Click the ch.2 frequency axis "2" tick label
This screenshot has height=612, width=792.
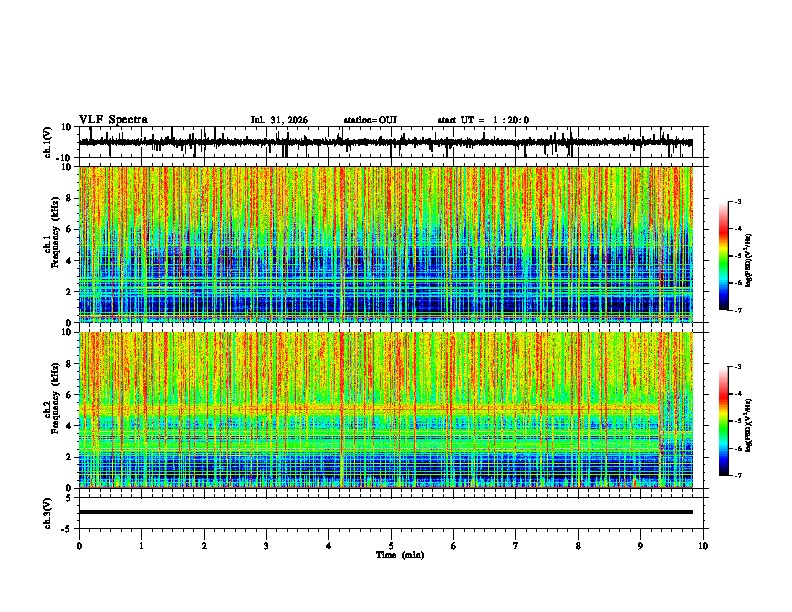tap(70, 457)
